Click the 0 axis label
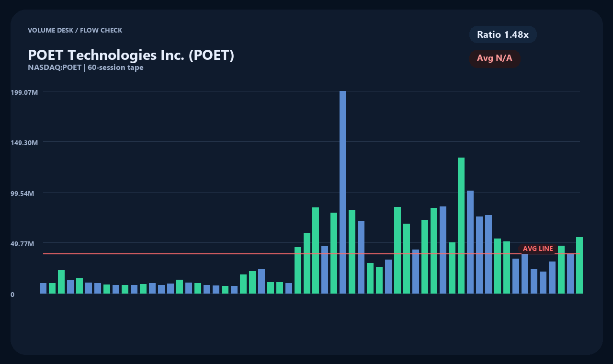The image size is (613, 364). click(12, 295)
